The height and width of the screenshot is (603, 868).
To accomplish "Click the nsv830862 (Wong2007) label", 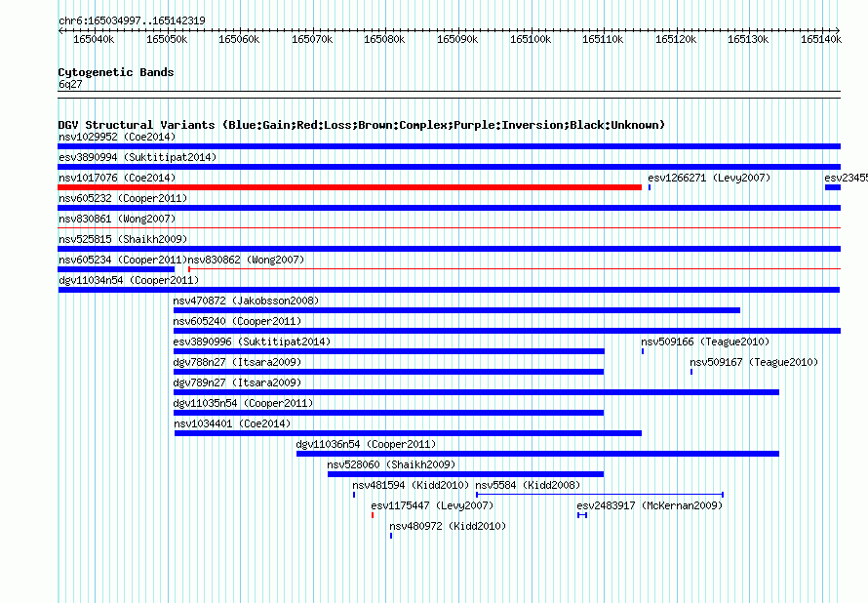I will pyautogui.click(x=247, y=260).
